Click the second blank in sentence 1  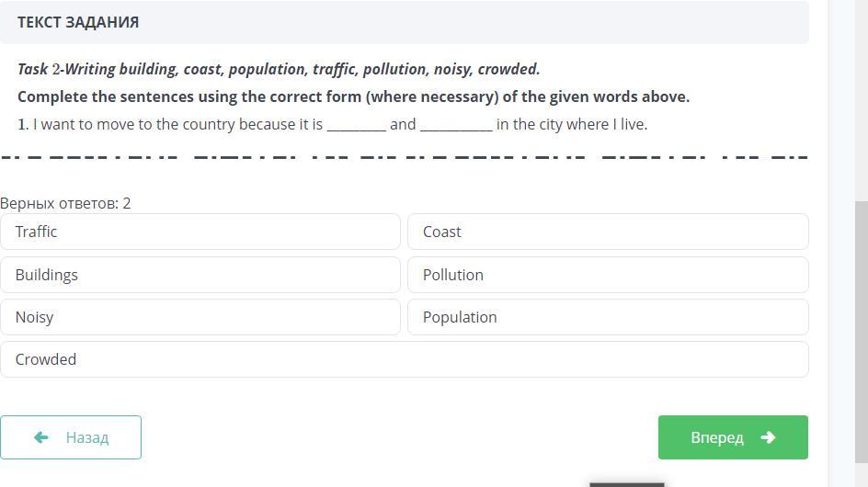[456, 125]
